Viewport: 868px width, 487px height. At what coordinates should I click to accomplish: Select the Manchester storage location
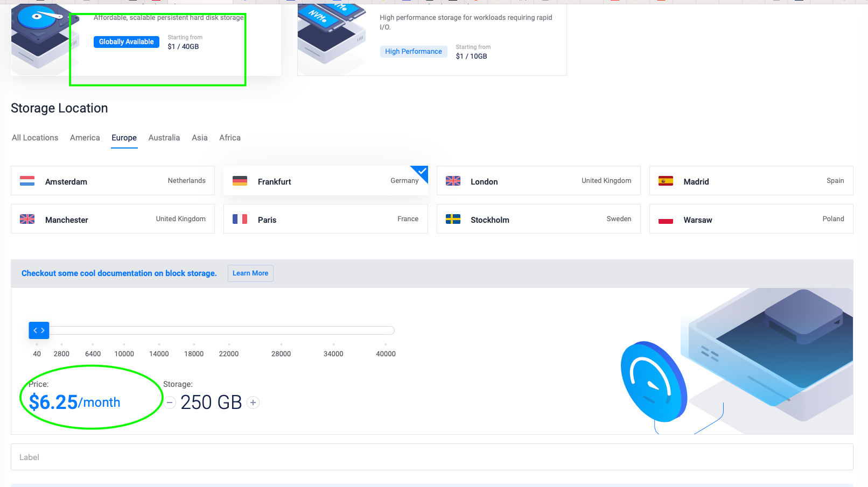[113, 219]
